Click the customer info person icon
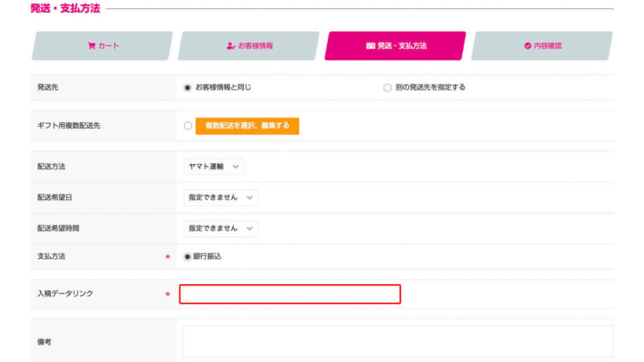The height and width of the screenshot is (362, 644). [x=231, y=46]
